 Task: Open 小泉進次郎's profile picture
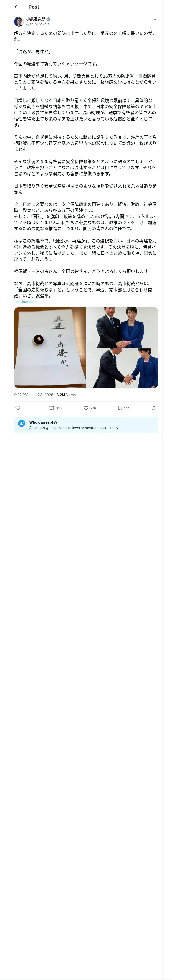coord(19,21)
